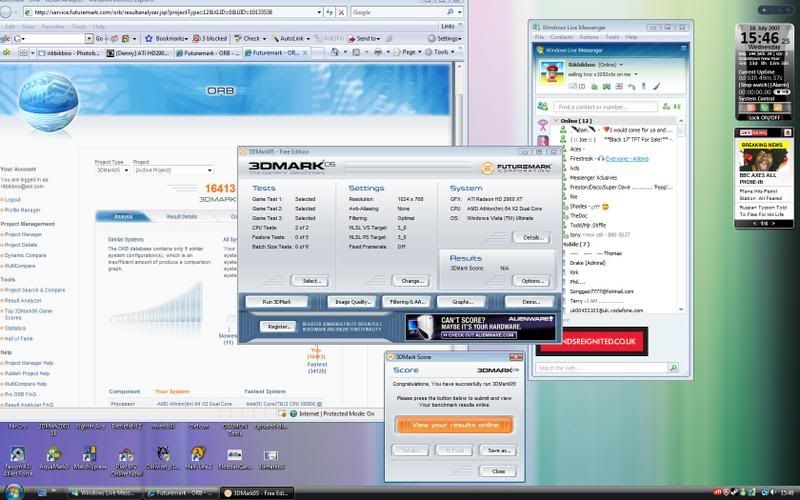Screen dimensions: 800x500
Task: Switch to the Result Details tab
Action: tap(181, 216)
